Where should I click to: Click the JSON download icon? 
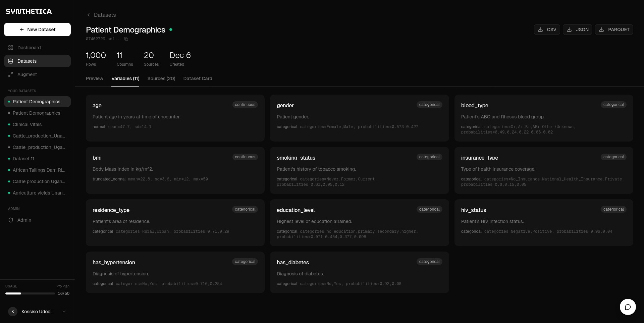569,30
